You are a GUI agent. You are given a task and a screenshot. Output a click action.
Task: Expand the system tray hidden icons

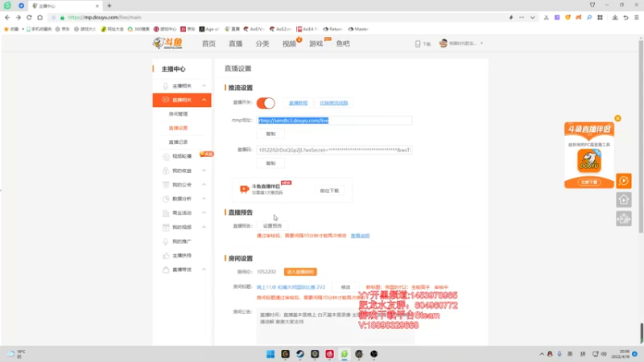pyautogui.click(x=542, y=354)
